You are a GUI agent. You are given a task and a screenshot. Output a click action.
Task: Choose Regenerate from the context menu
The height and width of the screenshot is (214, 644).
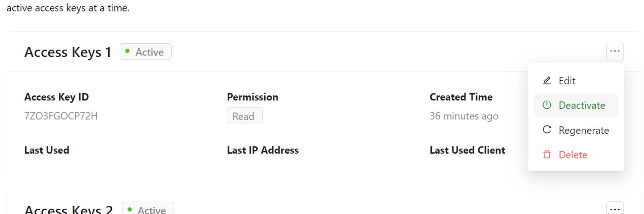584,130
